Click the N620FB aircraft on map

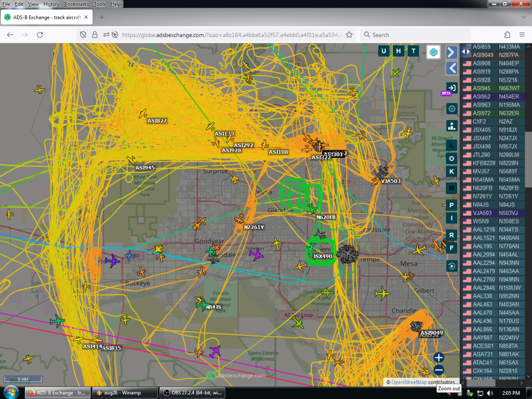tap(312, 209)
